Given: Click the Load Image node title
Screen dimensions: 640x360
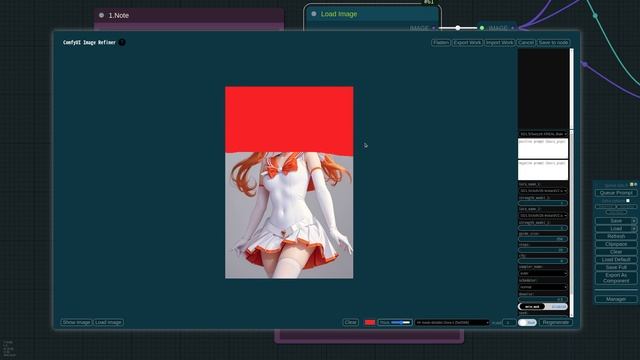Looking at the screenshot, I should [x=339, y=14].
